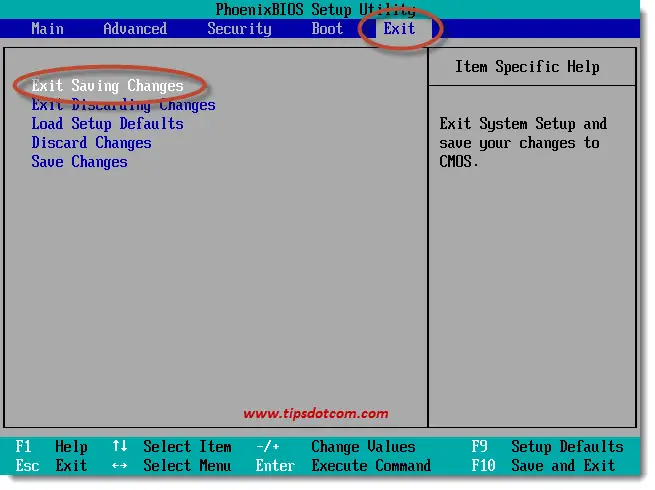The width and height of the screenshot is (655, 490).
Task: Click the Save Changes entry
Action: tap(79, 162)
